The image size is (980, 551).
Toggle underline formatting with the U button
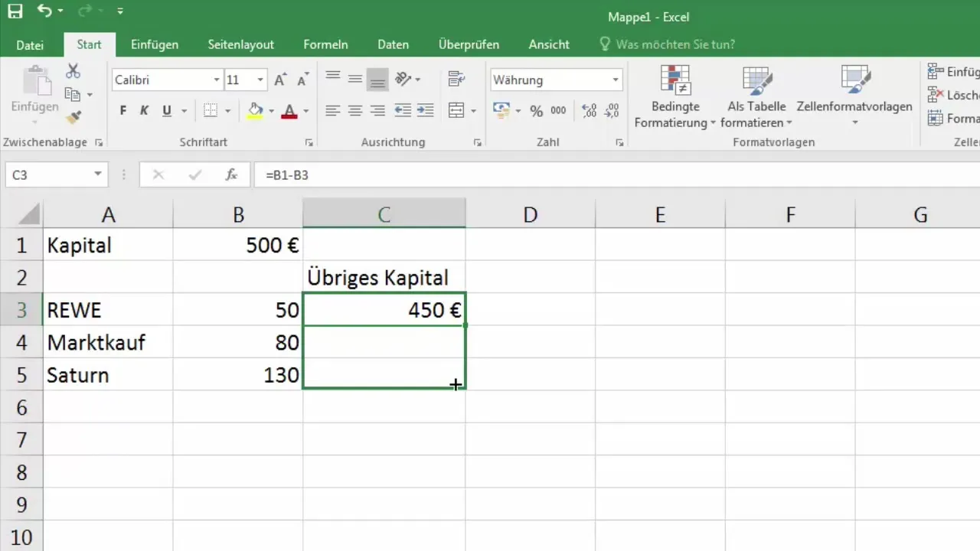pos(167,111)
